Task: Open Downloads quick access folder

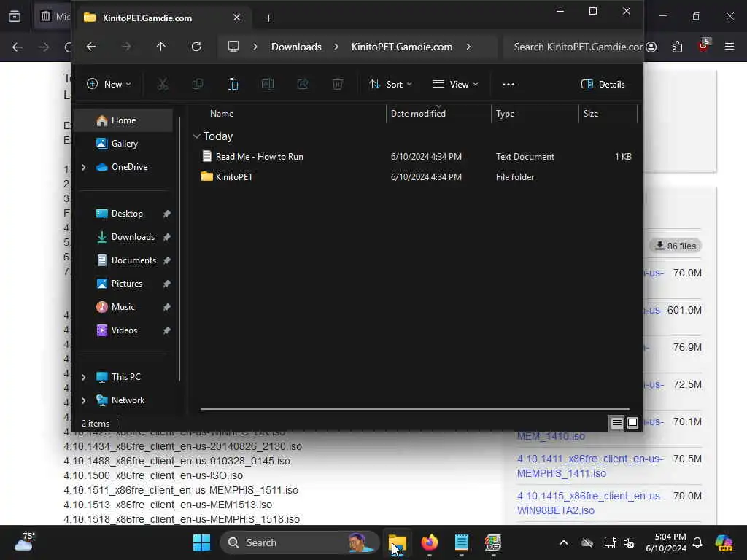Action: click(x=133, y=237)
